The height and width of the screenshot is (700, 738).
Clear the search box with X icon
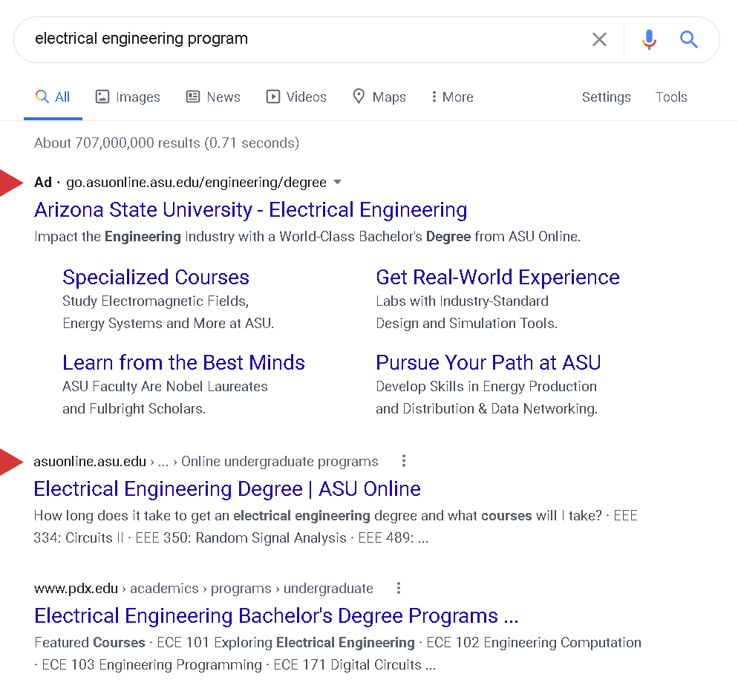click(599, 39)
